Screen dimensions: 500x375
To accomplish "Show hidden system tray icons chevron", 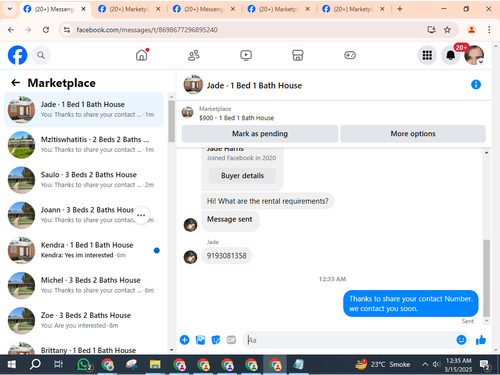I will 425,364.
